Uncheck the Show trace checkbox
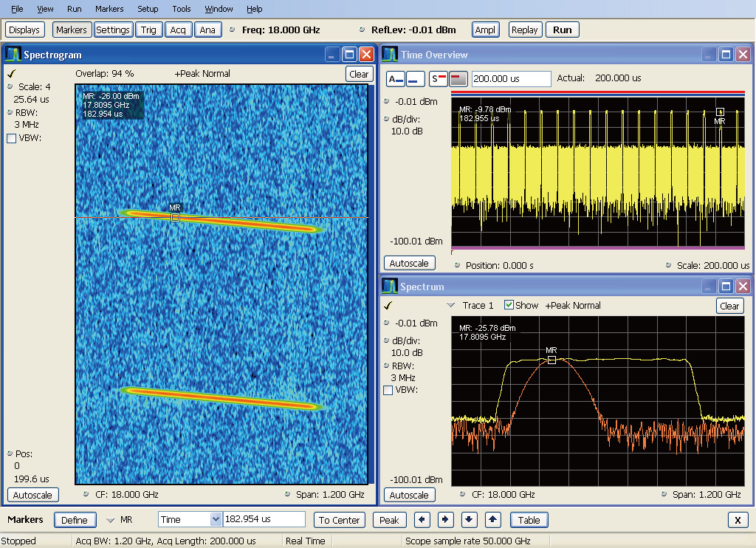 coord(509,305)
